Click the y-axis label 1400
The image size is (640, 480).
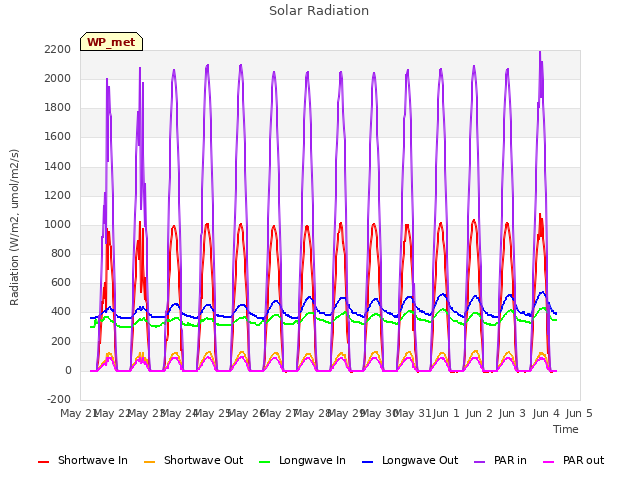(58, 166)
